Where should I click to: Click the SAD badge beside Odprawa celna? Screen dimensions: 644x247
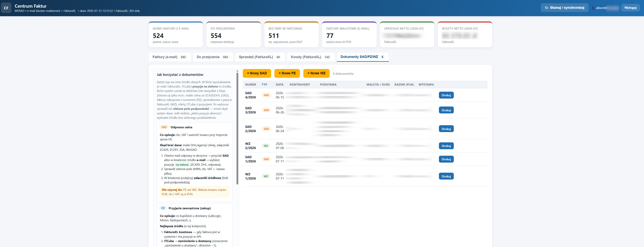pos(164,127)
